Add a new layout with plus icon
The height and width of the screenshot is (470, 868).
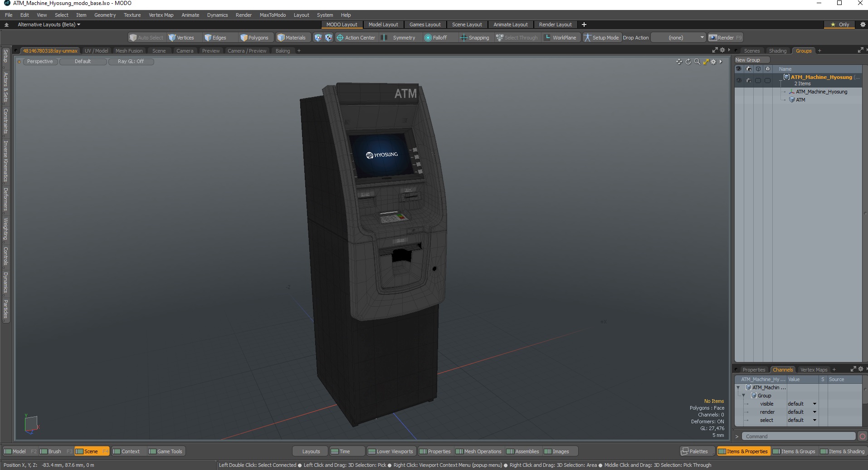[x=584, y=24]
